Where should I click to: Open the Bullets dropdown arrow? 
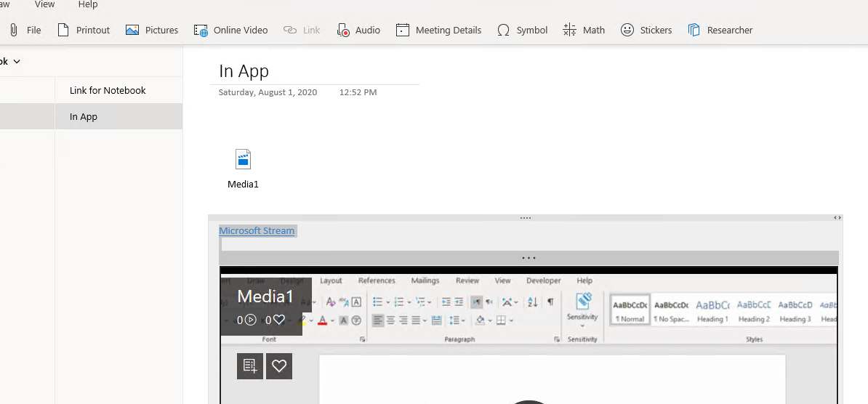(387, 303)
